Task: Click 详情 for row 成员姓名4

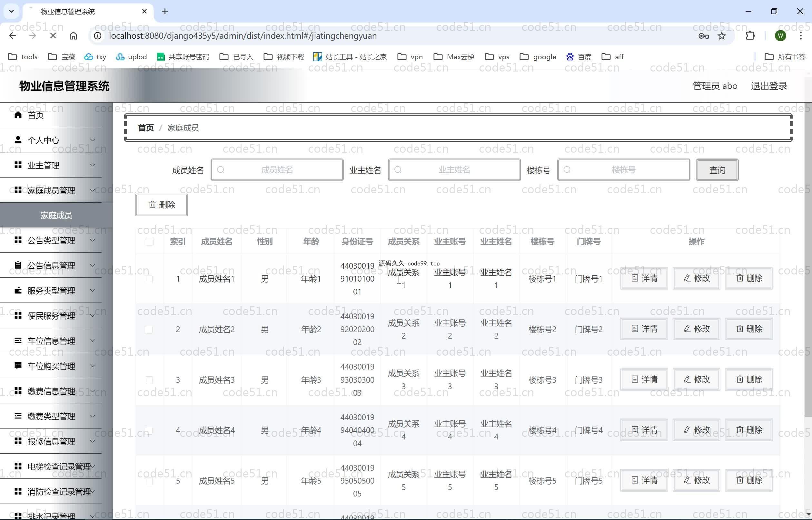Action: [x=644, y=430]
